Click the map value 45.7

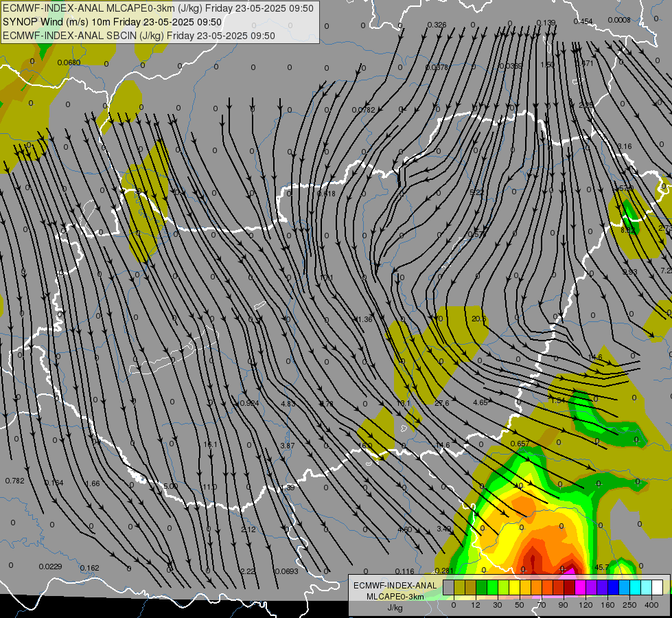602,567
